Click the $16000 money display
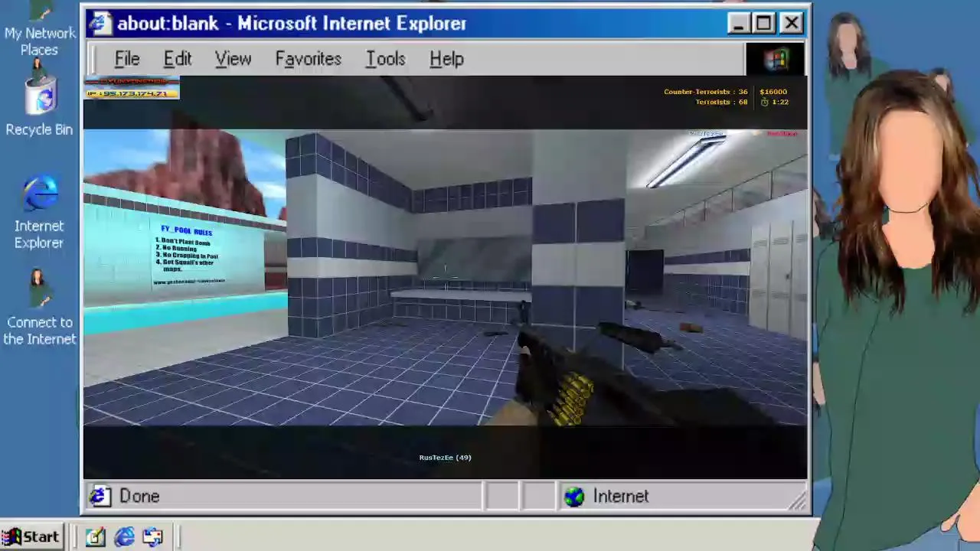Viewport: 980px width, 551px height. (773, 92)
